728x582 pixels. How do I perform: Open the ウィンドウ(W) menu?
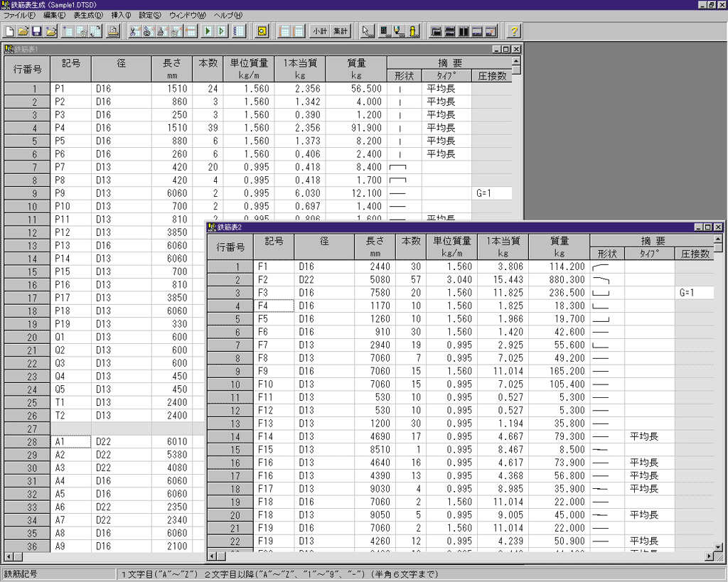pos(188,16)
